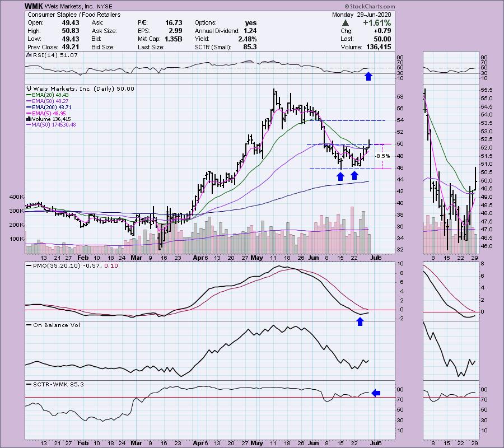Select the Yield value 2.48%

[248, 39]
